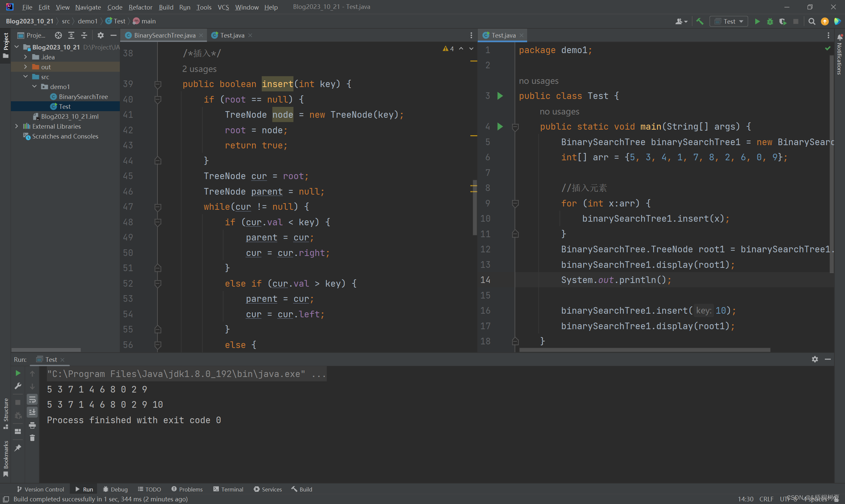Viewport: 845px width, 504px height.
Task: Open the TODO tool window
Action: pos(149,489)
